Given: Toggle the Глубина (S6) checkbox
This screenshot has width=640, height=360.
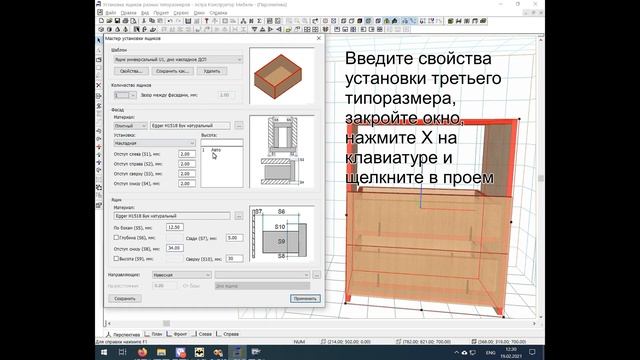Looking at the screenshot, I should (x=116, y=237).
